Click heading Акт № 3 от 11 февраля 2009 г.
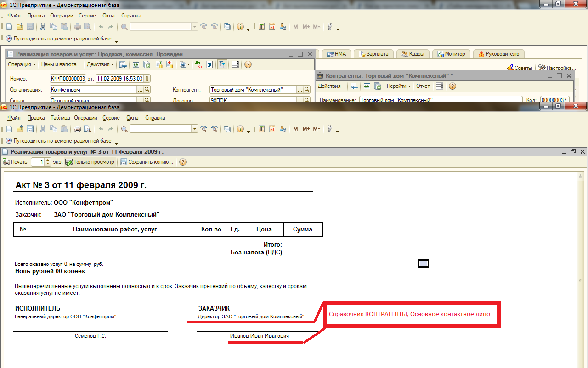This screenshot has height=368, width=588. pyautogui.click(x=81, y=185)
